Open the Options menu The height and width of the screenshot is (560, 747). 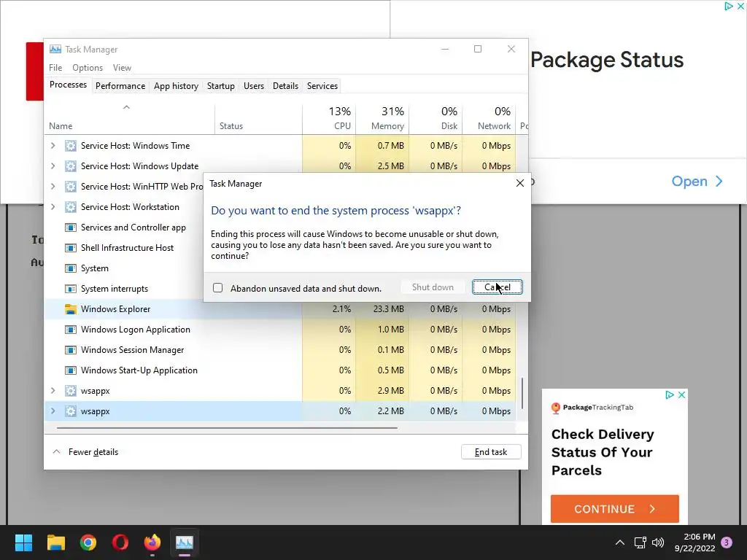[x=88, y=68]
